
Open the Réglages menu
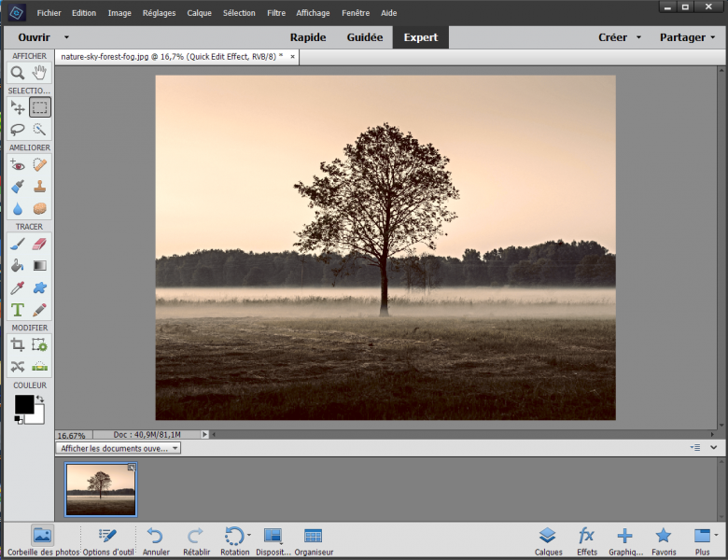click(159, 13)
